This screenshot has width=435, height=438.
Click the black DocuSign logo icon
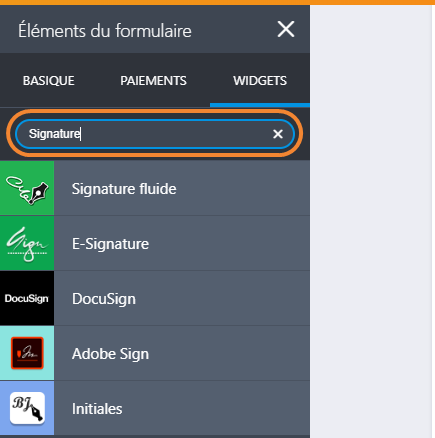27,298
